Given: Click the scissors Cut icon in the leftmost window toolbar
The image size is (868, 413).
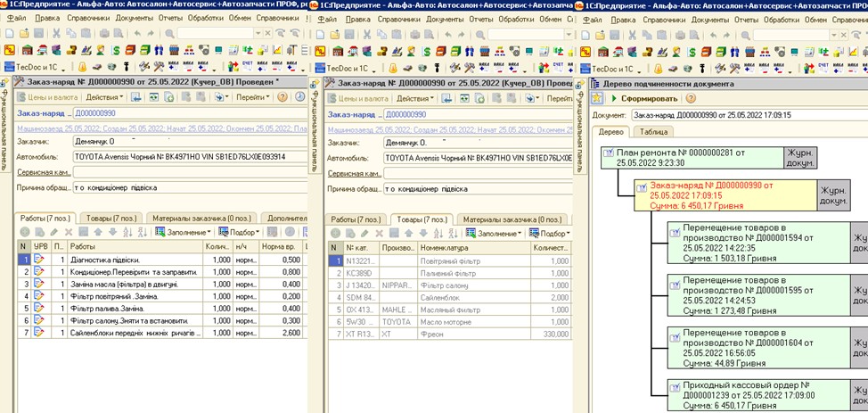Looking at the screenshot, I should 57,33.
